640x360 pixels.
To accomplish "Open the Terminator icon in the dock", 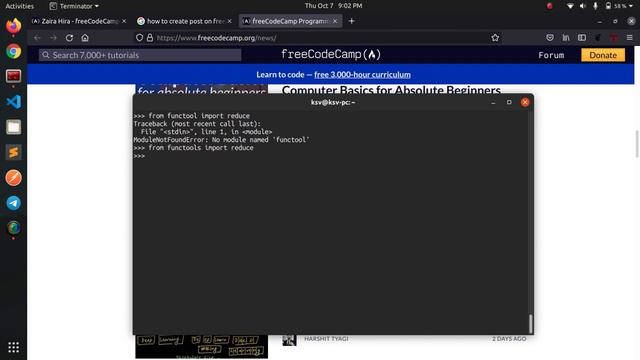I will [13, 76].
